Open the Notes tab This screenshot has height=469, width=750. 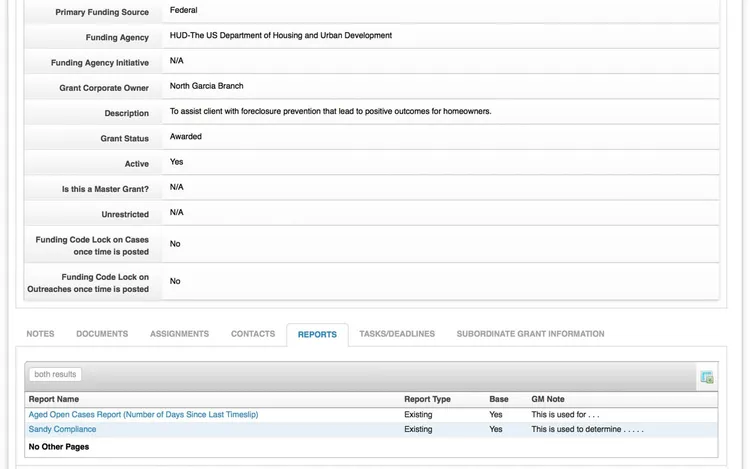click(40, 334)
